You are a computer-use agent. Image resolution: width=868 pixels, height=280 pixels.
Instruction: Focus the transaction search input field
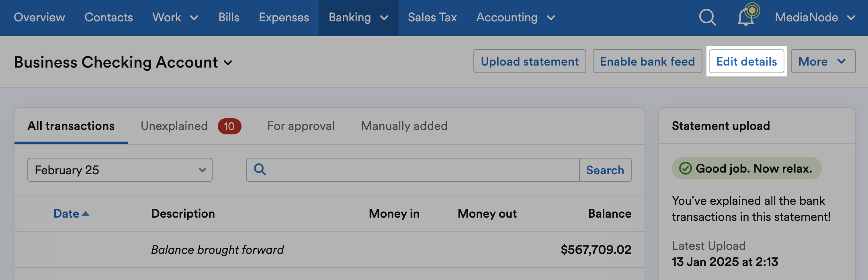[413, 170]
